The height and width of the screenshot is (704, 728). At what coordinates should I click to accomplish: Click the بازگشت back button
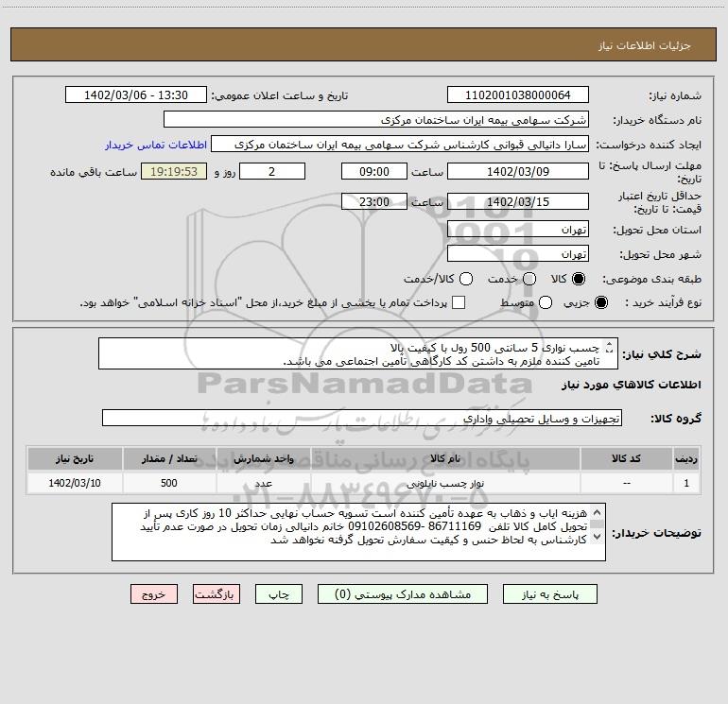pyautogui.click(x=217, y=594)
